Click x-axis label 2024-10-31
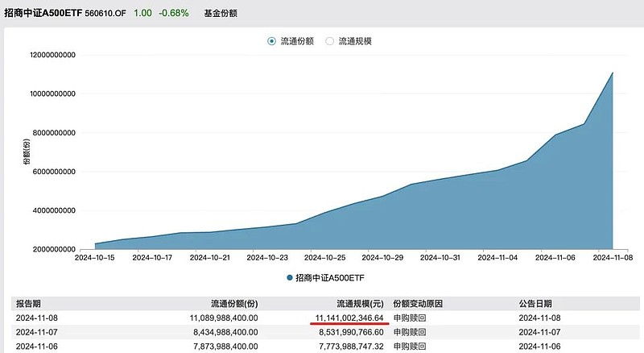Screen dimensions: 644x353 click(x=440, y=258)
